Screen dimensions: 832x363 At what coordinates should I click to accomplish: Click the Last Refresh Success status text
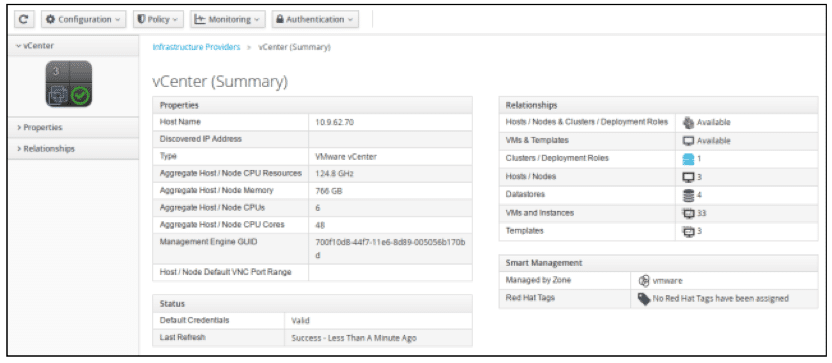pos(354,338)
